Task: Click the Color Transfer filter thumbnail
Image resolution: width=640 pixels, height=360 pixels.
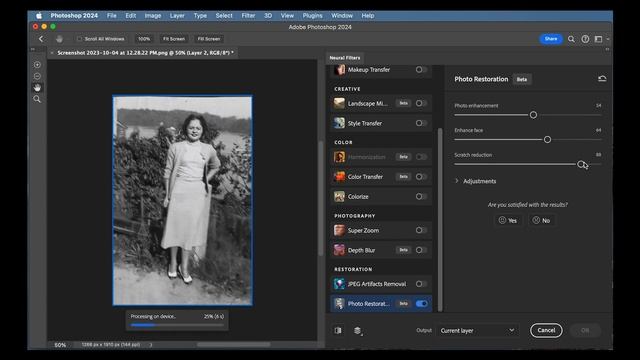Action: point(339,176)
